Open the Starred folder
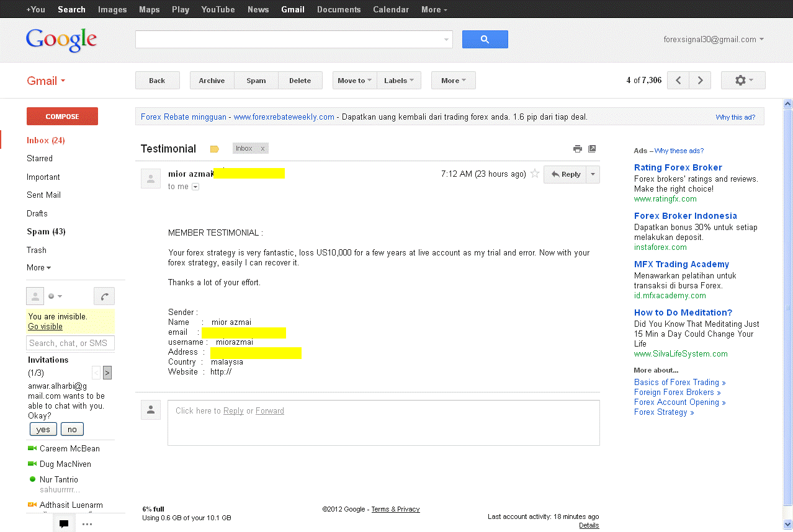 pos(40,159)
